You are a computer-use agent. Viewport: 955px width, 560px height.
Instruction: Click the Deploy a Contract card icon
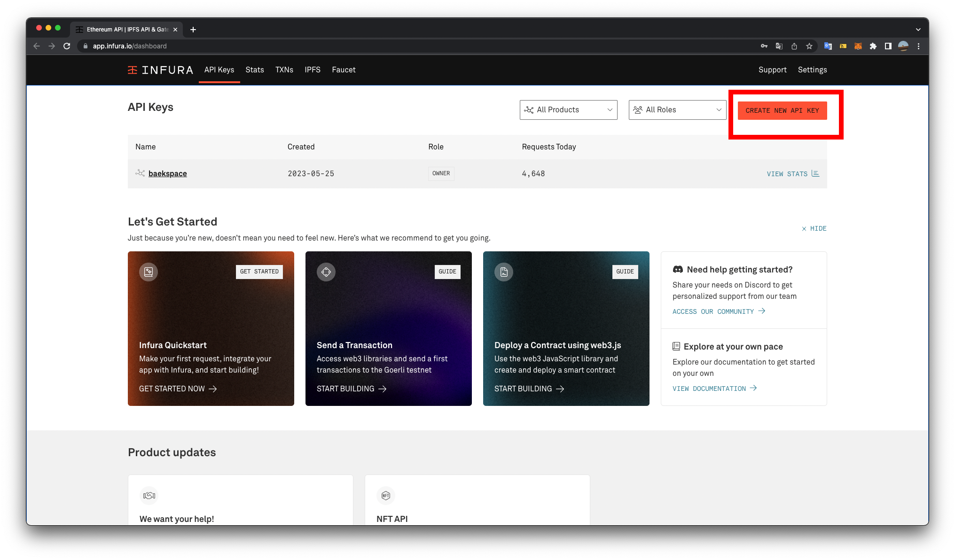tap(504, 272)
